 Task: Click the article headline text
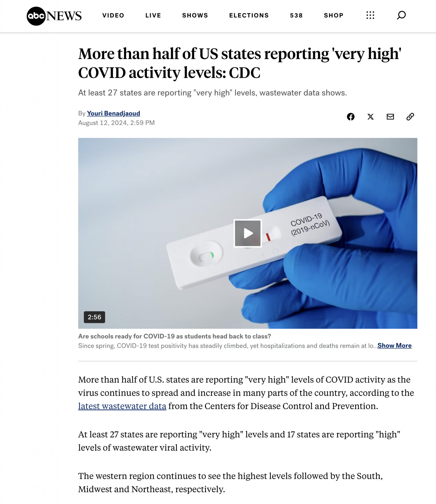240,63
